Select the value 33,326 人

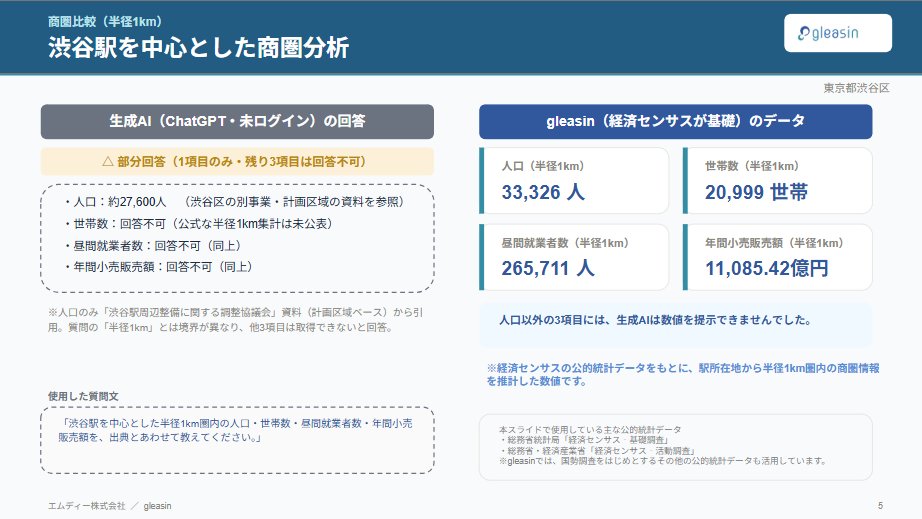pos(543,192)
